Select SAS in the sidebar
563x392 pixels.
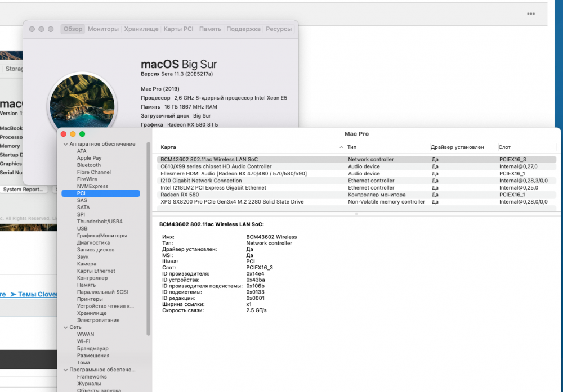[82, 200]
